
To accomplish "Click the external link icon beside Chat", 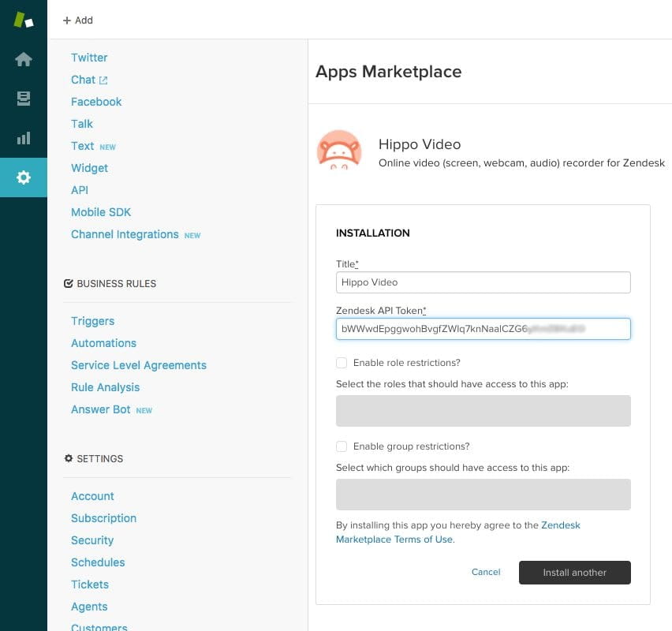I will pyautogui.click(x=103, y=80).
